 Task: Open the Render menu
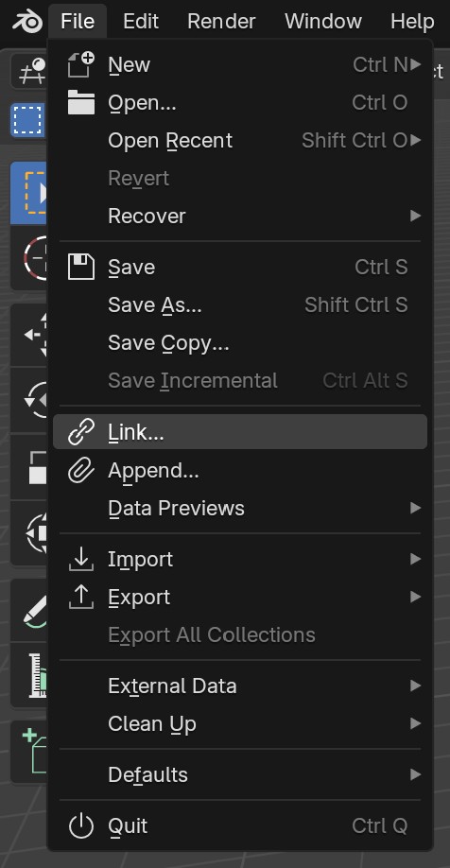coord(221,22)
